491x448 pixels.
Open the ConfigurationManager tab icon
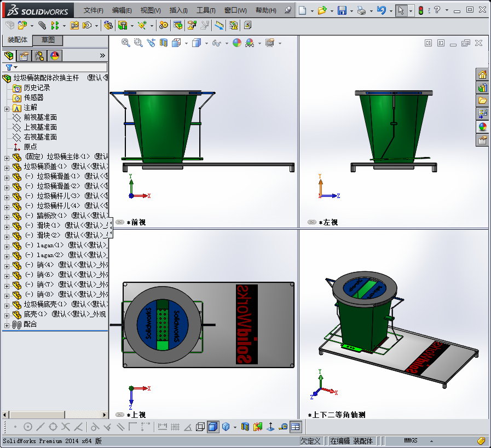pos(39,56)
